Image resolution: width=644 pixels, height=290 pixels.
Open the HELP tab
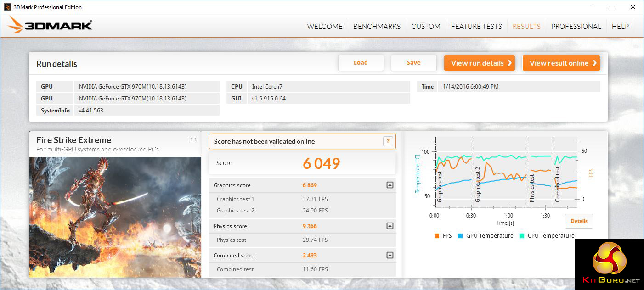tap(620, 27)
